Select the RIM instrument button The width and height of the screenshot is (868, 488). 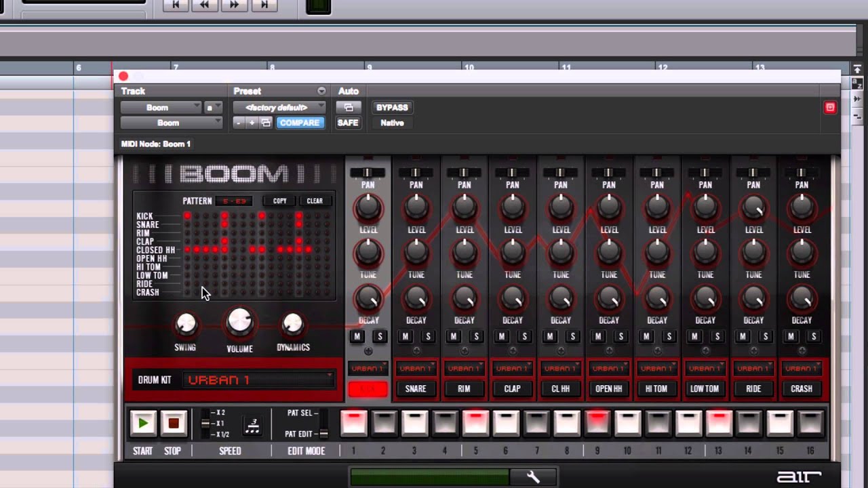[464, 389]
